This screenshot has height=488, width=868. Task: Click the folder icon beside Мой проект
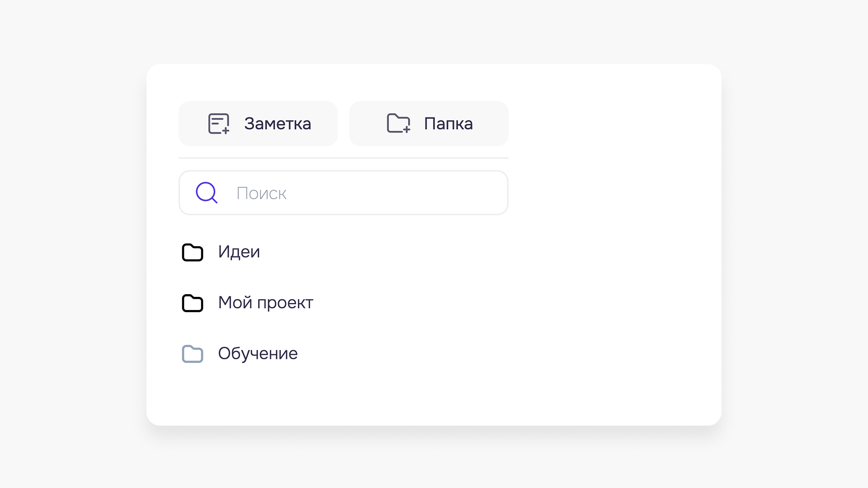coord(193,303)
